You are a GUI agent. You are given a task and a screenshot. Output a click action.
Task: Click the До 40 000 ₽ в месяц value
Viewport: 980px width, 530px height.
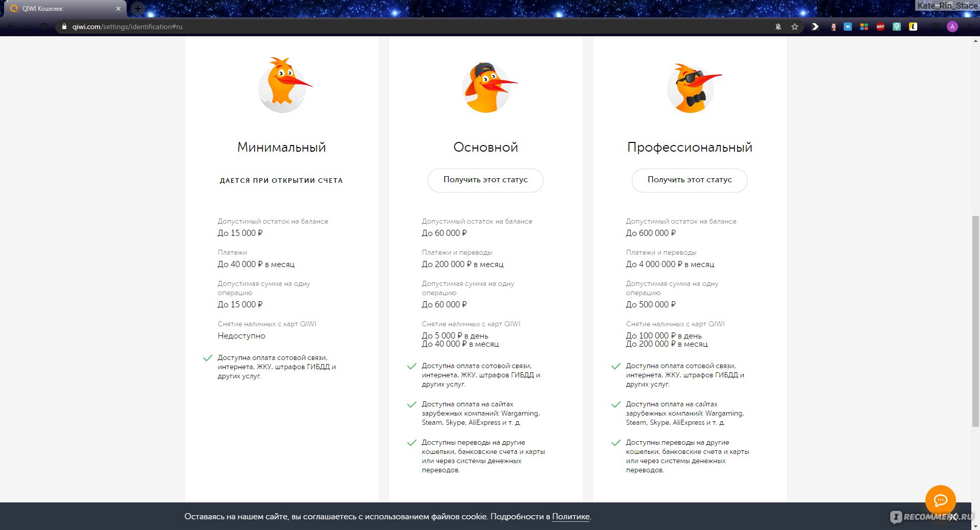(x=256, y=264)
